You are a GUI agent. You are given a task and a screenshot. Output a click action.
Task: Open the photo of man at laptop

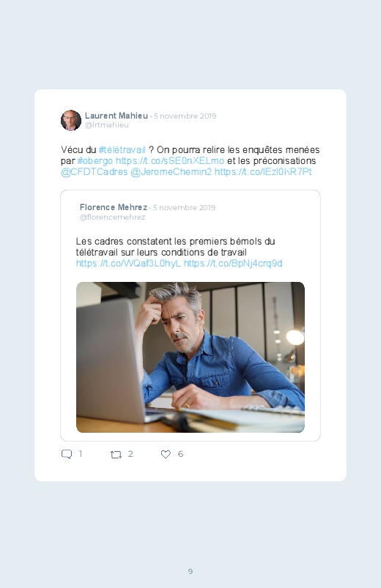[190, 357]
